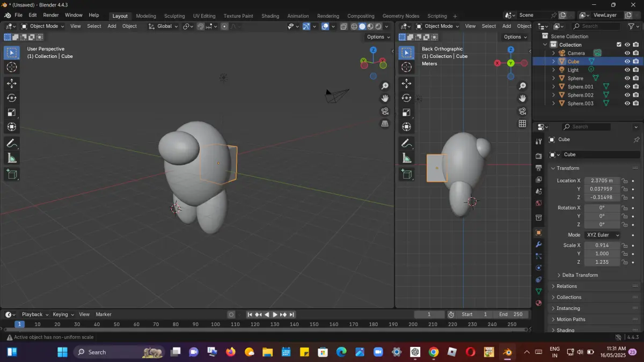Open the View Layer properties tab

tap(539, 179)
